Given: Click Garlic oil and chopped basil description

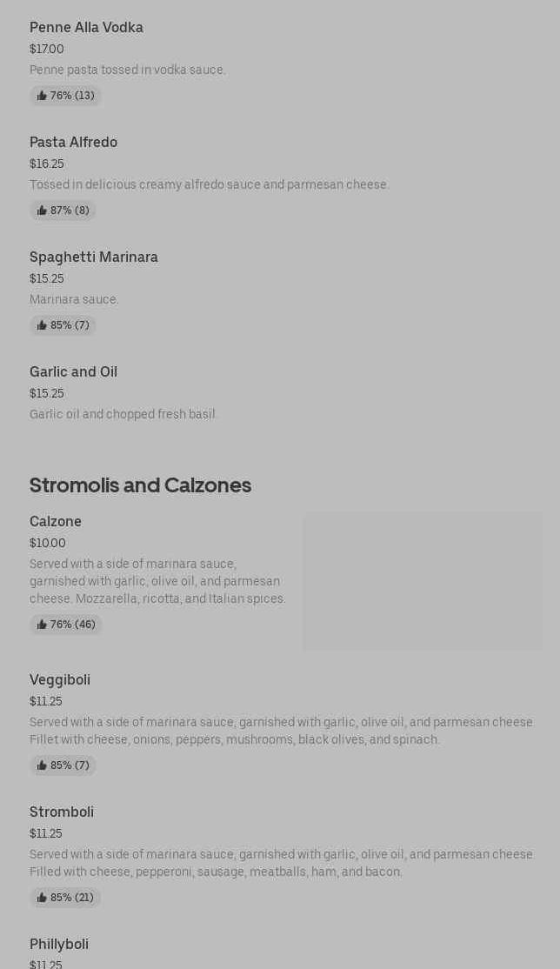Looking at the screenshot, I should 123,414.
